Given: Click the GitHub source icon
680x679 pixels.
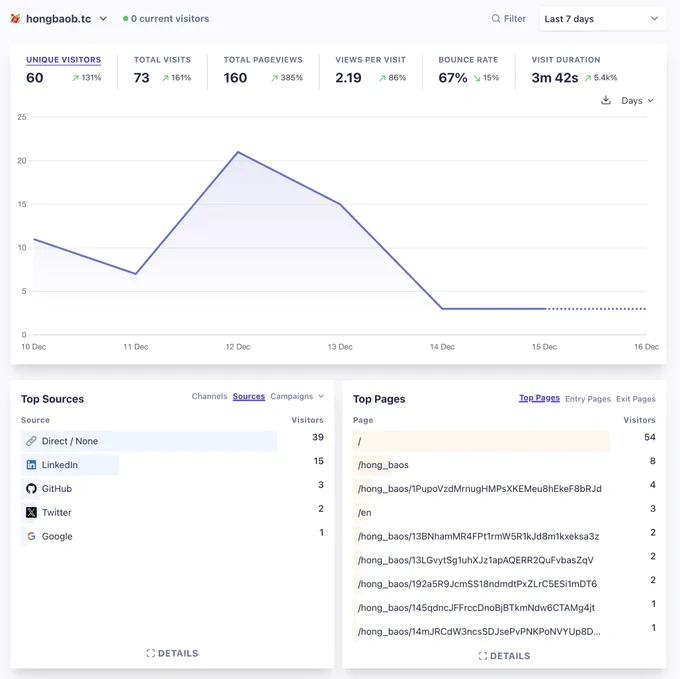Looking at the screenshot, I should click(31, 489).
